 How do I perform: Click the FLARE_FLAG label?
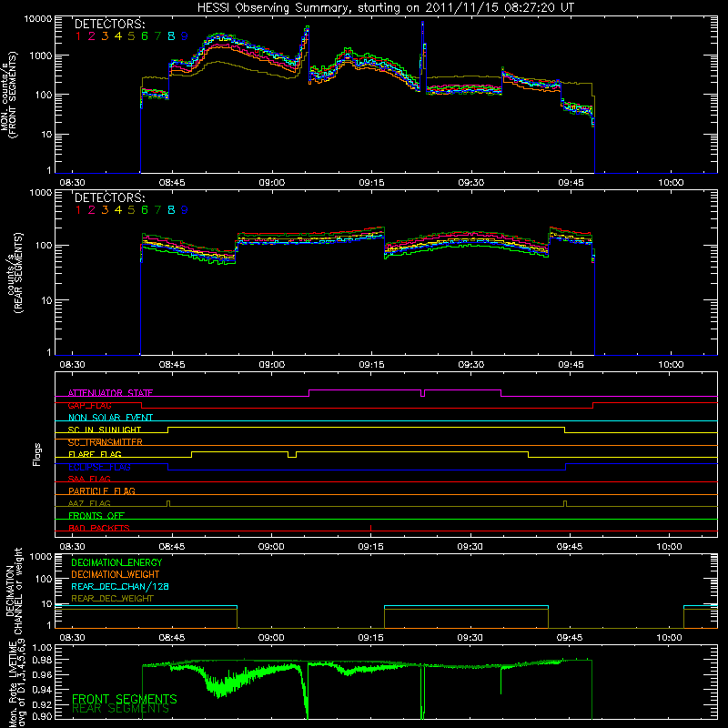95,454
